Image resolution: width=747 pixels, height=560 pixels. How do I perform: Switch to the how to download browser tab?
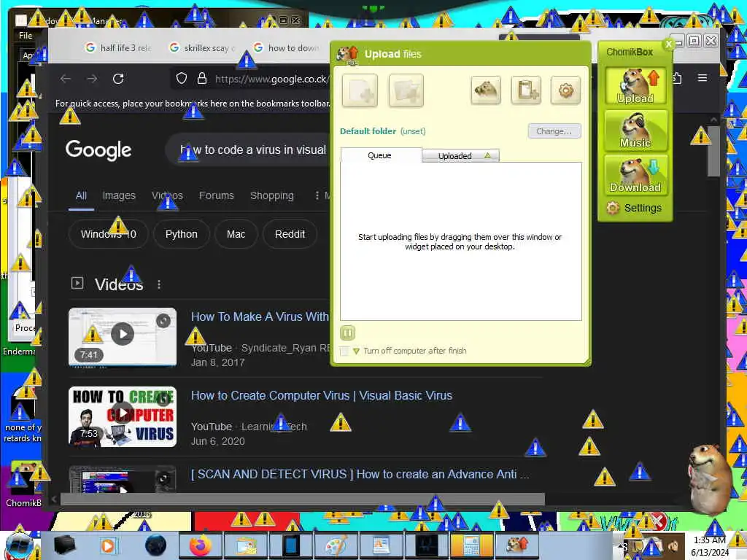[x=286, y=47]
